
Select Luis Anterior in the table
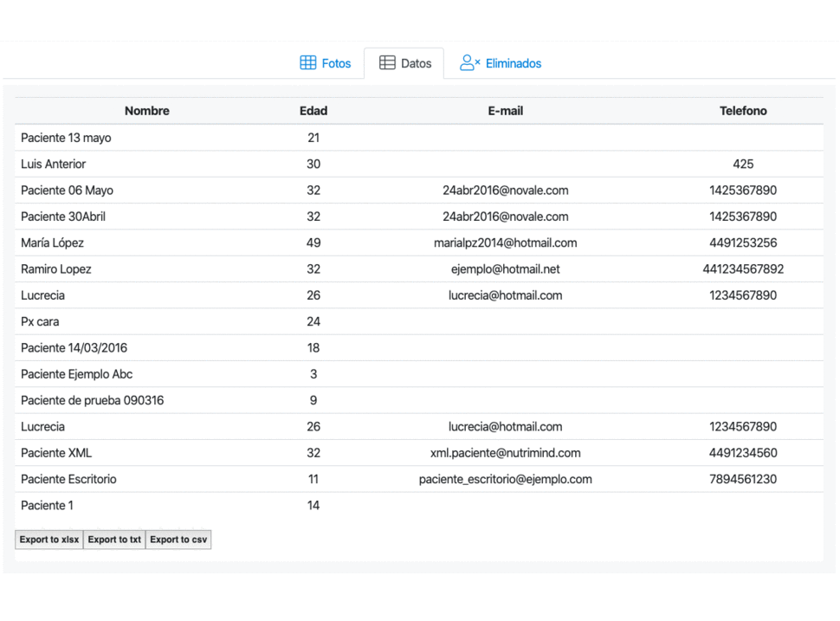point(53,164)
